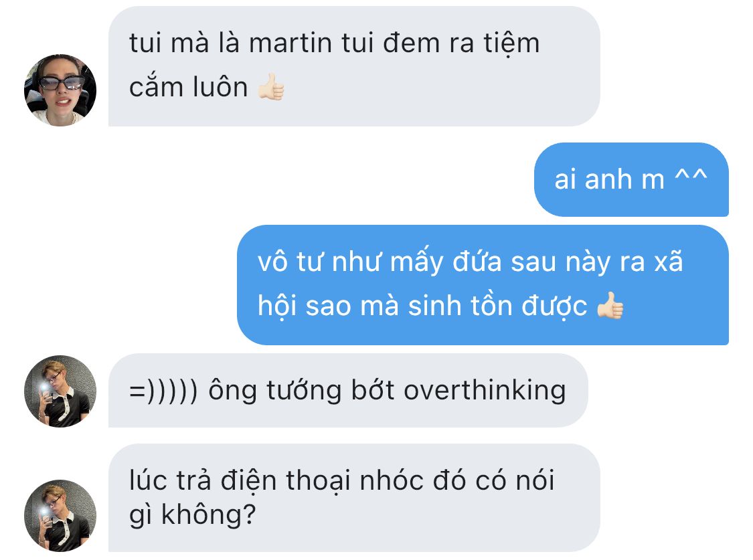Tap the thumbs-up emoji in the blue bubble
Viewport: 753px width, 560px height.
click(610, 306)
